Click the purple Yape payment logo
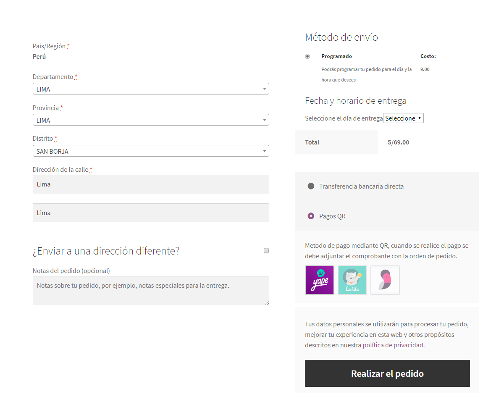 (x=319, y=280)
